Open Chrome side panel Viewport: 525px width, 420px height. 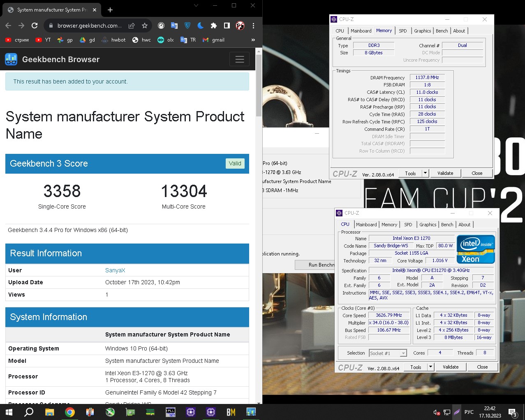coord(227,26)
